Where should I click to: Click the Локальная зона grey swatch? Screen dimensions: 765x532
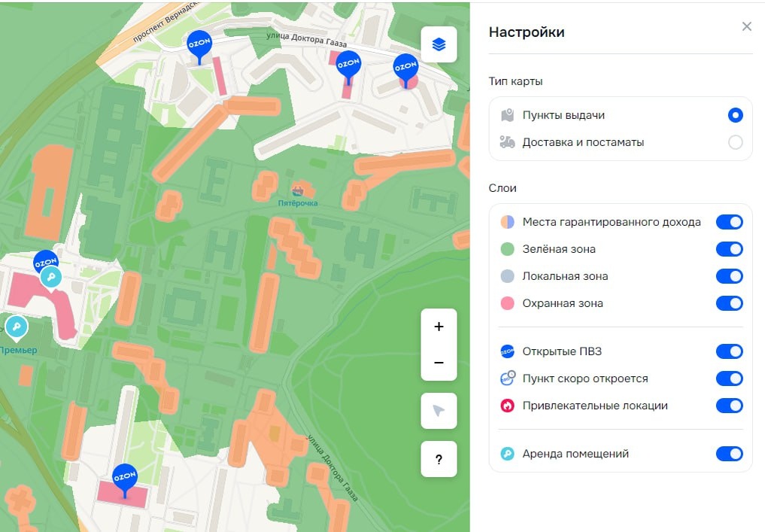508,276
